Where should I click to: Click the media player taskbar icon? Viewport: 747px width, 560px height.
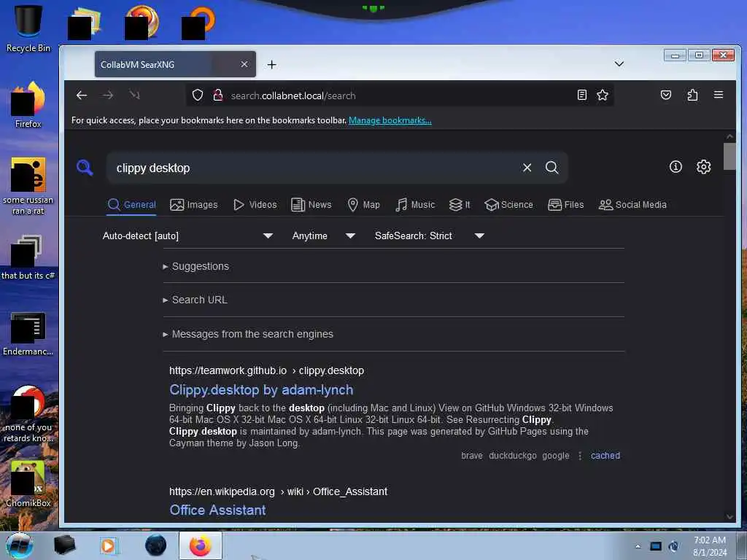(109, 545)
